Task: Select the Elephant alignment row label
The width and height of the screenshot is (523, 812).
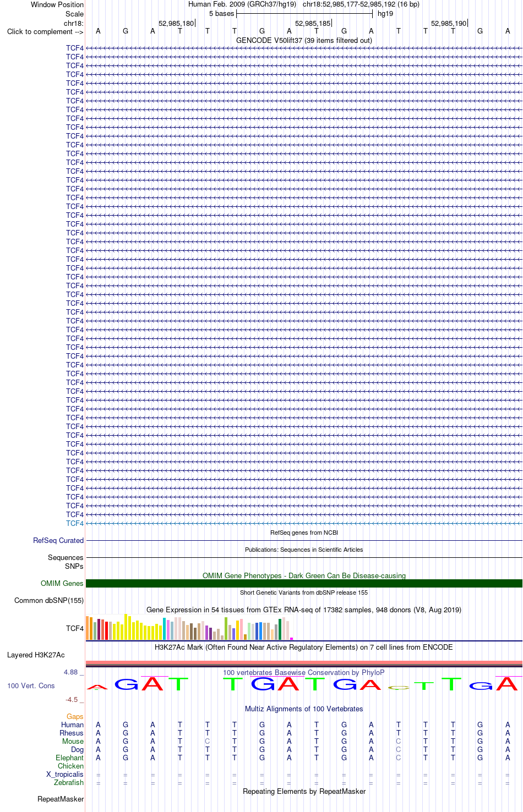Action: tap(70, 758)
